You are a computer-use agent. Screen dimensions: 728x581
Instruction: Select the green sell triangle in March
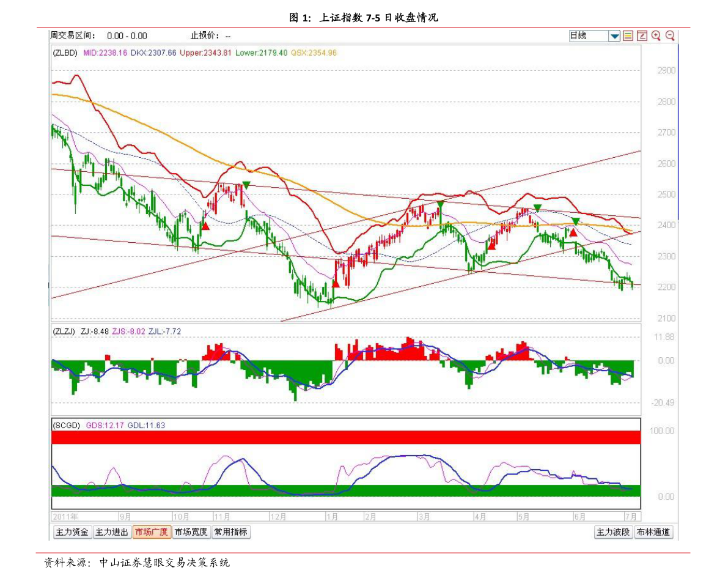[440, 204]
